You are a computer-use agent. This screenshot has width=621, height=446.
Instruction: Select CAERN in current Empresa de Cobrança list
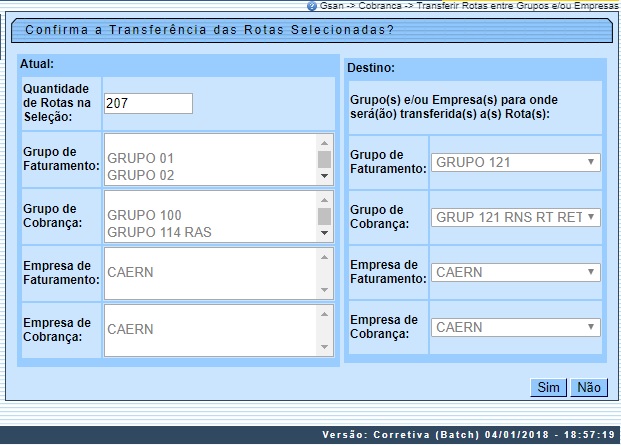[130, 329]
